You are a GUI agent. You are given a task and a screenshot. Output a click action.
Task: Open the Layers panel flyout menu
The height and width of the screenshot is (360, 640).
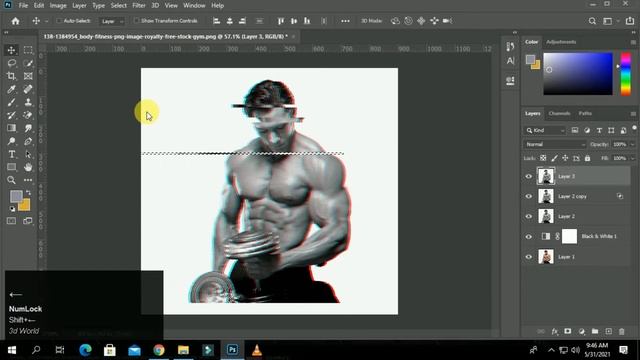click(x=633, y=114)
